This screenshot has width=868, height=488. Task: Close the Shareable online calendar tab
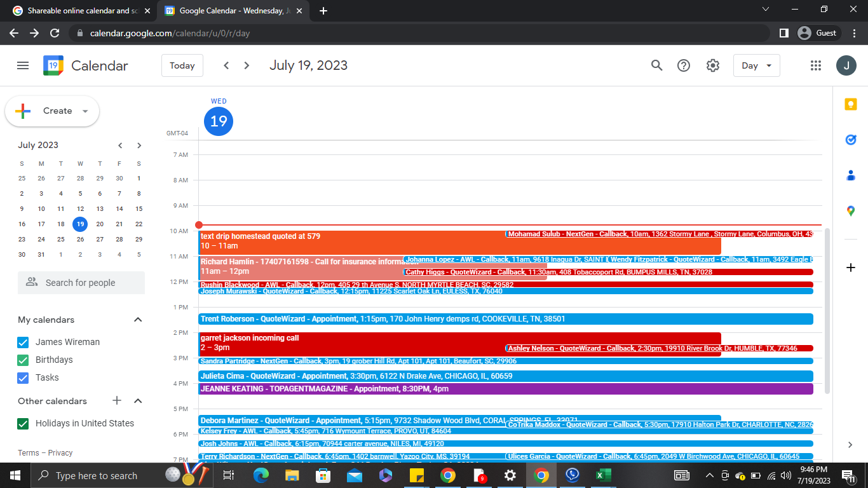147,11
